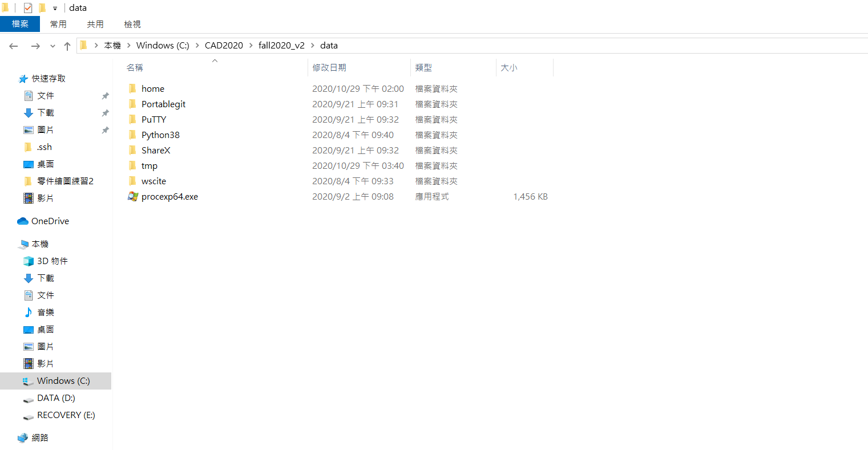Open pinned 文件 under quick access

46,96
